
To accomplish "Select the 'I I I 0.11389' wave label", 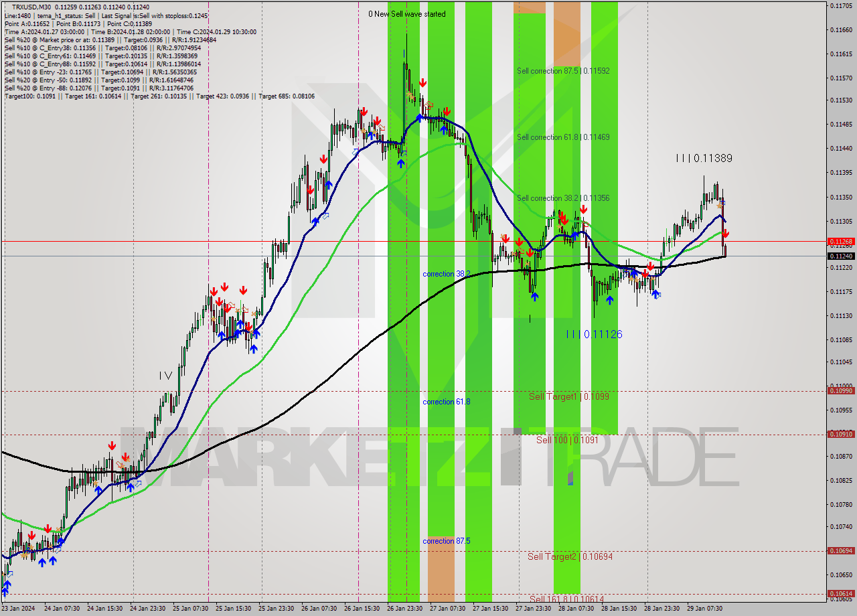I will click(x=704, y=159).
